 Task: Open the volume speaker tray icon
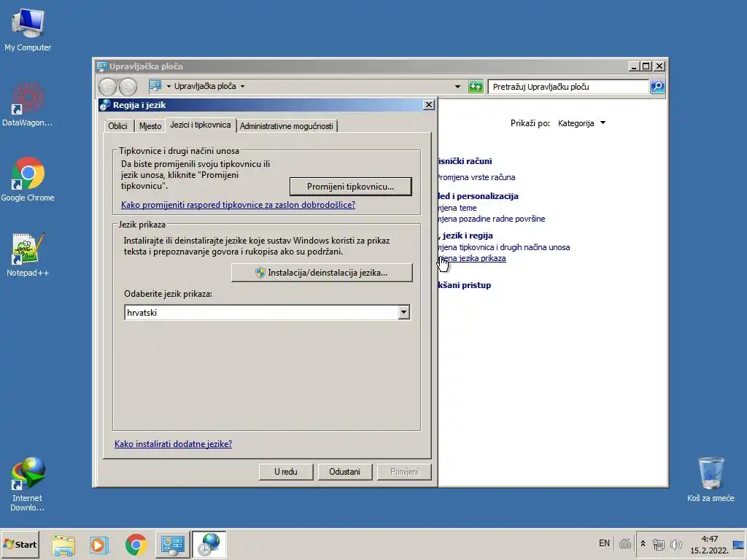676,544
